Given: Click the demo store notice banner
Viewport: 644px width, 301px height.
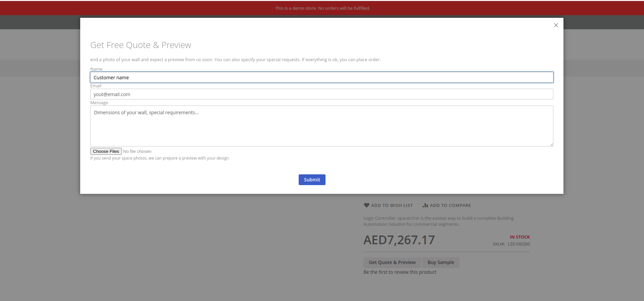Looking at the screenshot, I should coord(322,8).
